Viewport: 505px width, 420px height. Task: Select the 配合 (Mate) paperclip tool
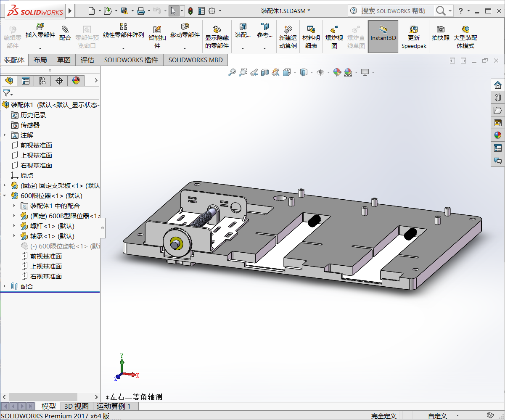[65, 29]
